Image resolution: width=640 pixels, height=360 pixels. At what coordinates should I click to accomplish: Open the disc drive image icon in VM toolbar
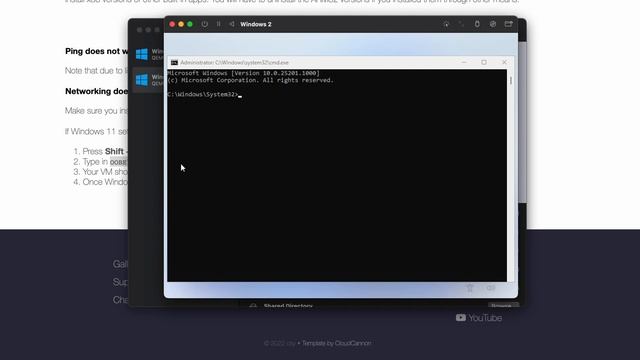coord(493,24)
